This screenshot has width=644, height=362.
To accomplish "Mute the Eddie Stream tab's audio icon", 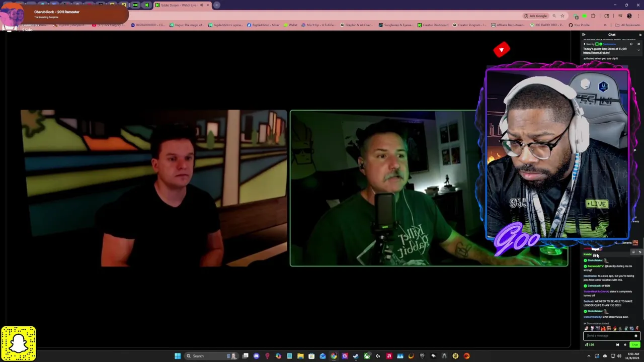I will pyautogui.click(x=202, y=5).
